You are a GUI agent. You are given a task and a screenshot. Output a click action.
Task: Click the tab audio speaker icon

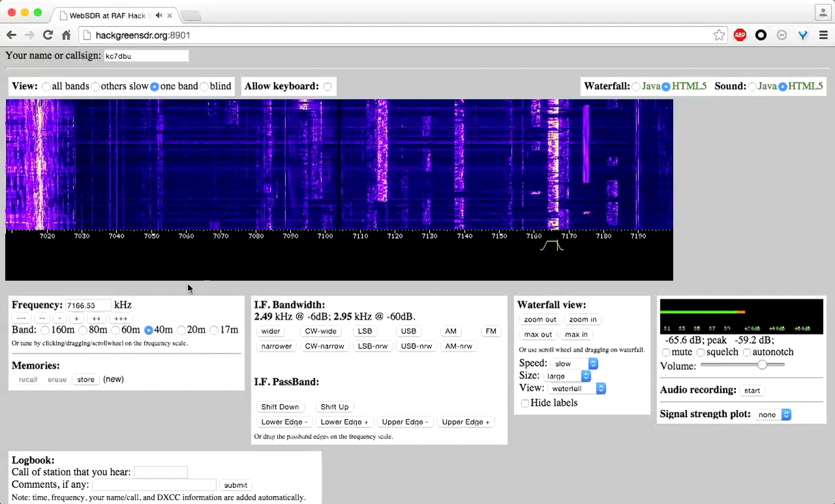(159, 15)
